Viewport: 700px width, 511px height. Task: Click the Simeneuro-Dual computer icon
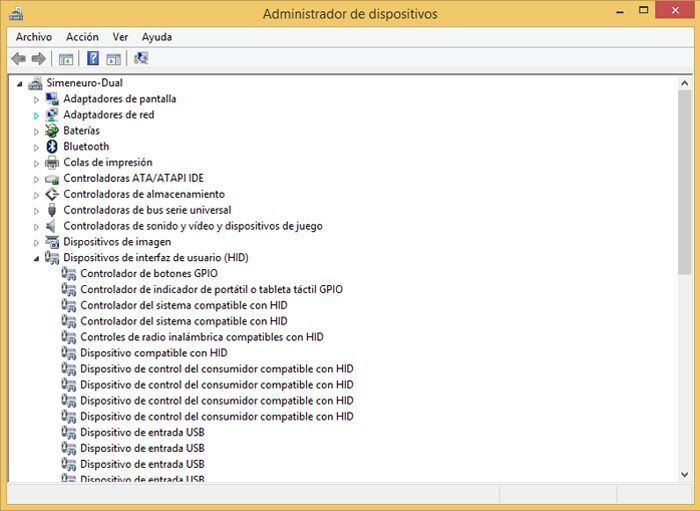pyautogui.click(x=35, y=83)
